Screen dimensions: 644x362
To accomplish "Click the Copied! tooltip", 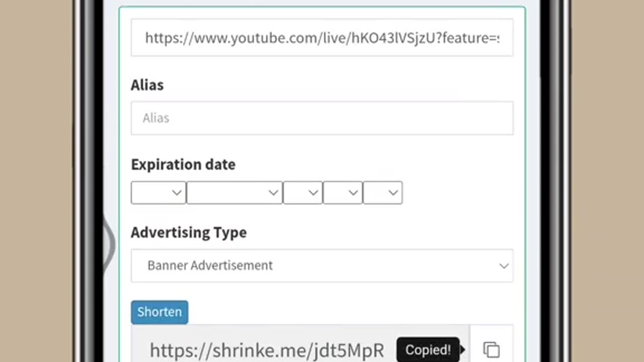I will [x=428, y=350].
